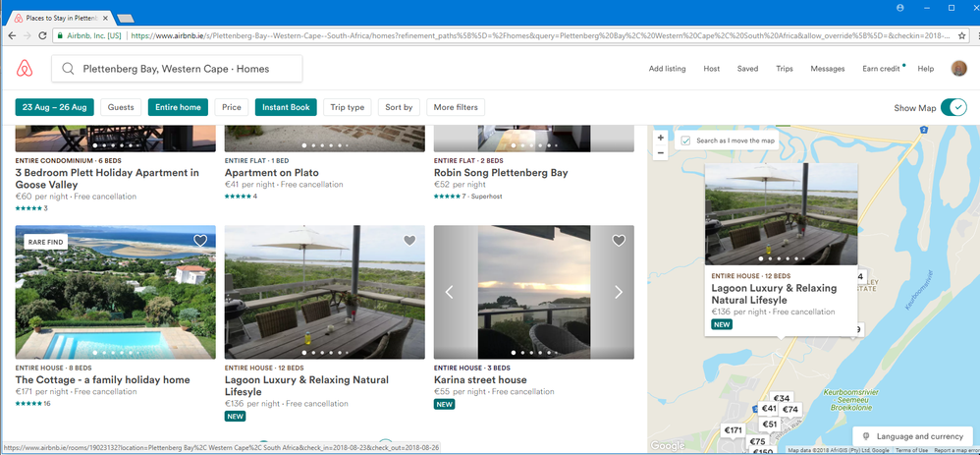Open the Guests filter dropdown
The width and height of the screenshot is (980, 455).
(121, 107)
